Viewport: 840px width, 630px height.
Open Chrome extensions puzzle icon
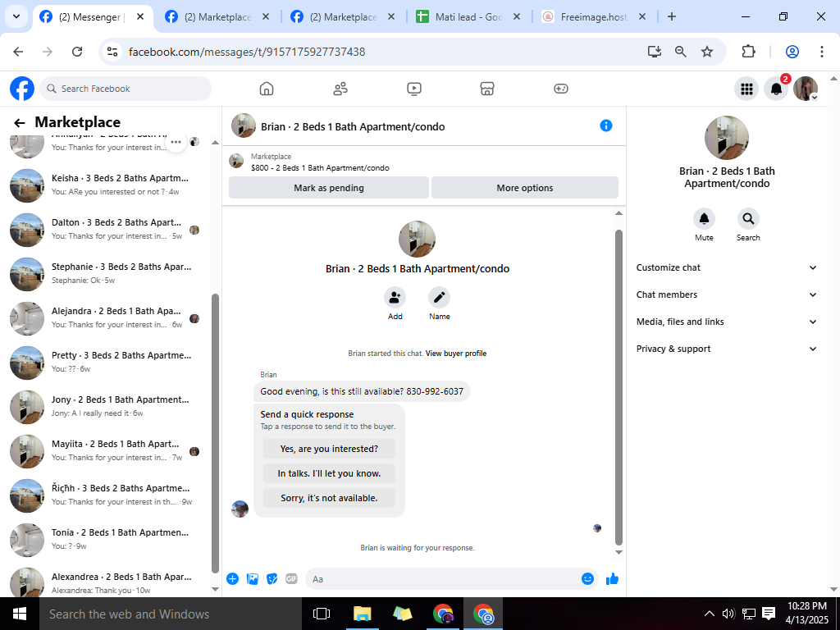(x=748, y=52)
